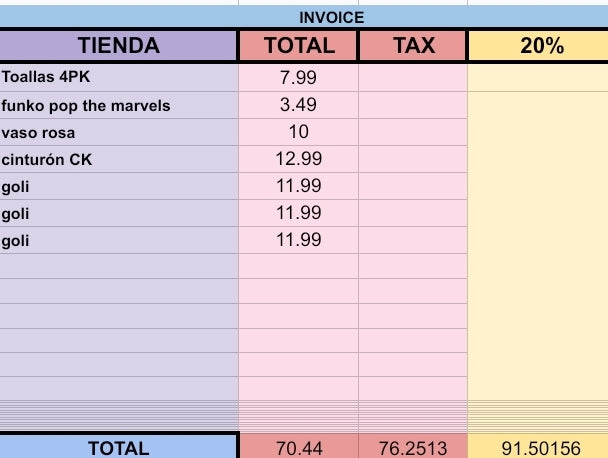
Task: Click the TOTAL column header cell
Action: click(298, 46)
